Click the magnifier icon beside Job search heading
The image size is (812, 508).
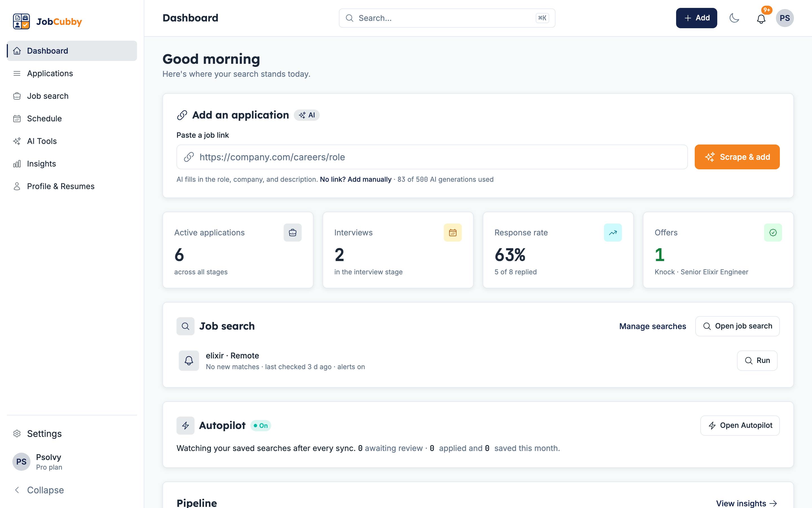point(186,326)
